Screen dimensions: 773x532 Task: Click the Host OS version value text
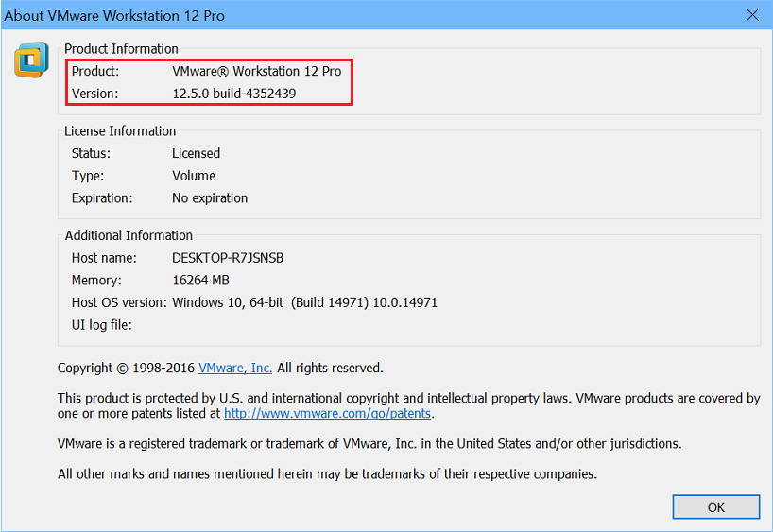(x=304, y=303)
